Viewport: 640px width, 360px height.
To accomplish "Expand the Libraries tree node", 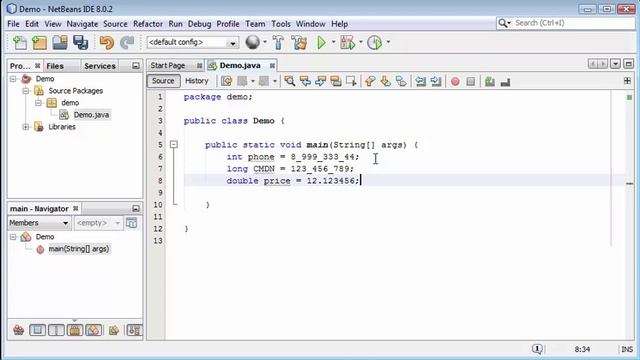I will tap(26, 127).
